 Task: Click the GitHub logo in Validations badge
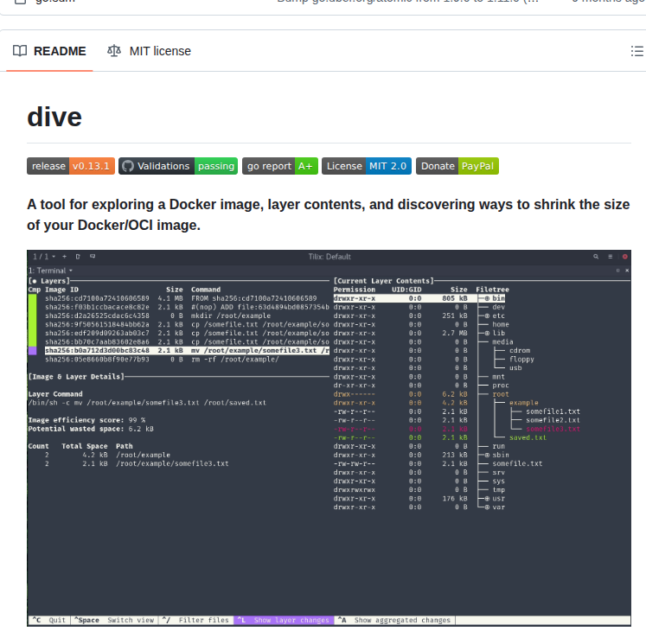pyautogui.click(x=128, y=166)
